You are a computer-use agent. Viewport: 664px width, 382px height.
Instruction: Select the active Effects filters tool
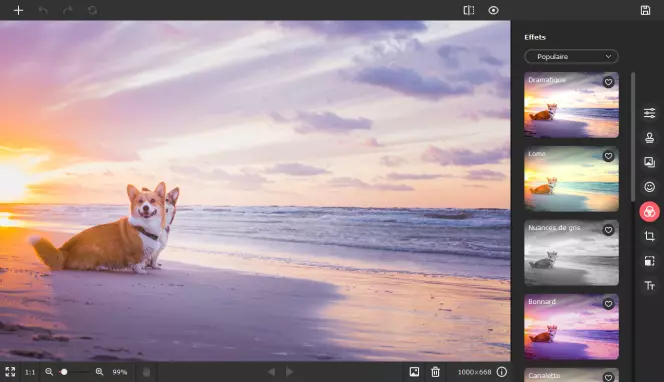tap(649, 211)
